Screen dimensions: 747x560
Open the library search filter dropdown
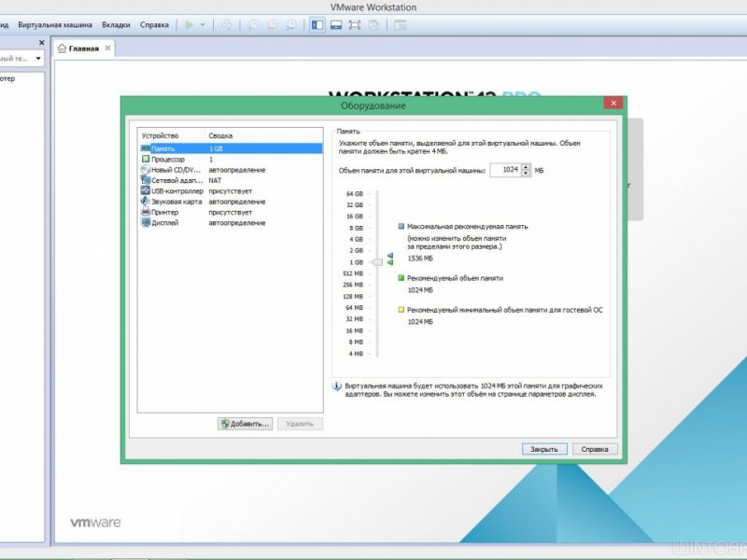[x=38, y=59]
